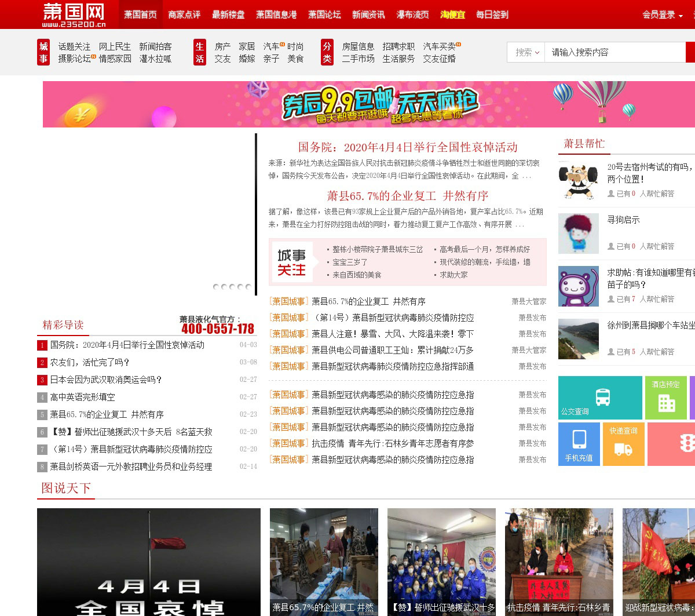
Task: Expand the 会员登录 dropdown
Action: tap(662, 14)
